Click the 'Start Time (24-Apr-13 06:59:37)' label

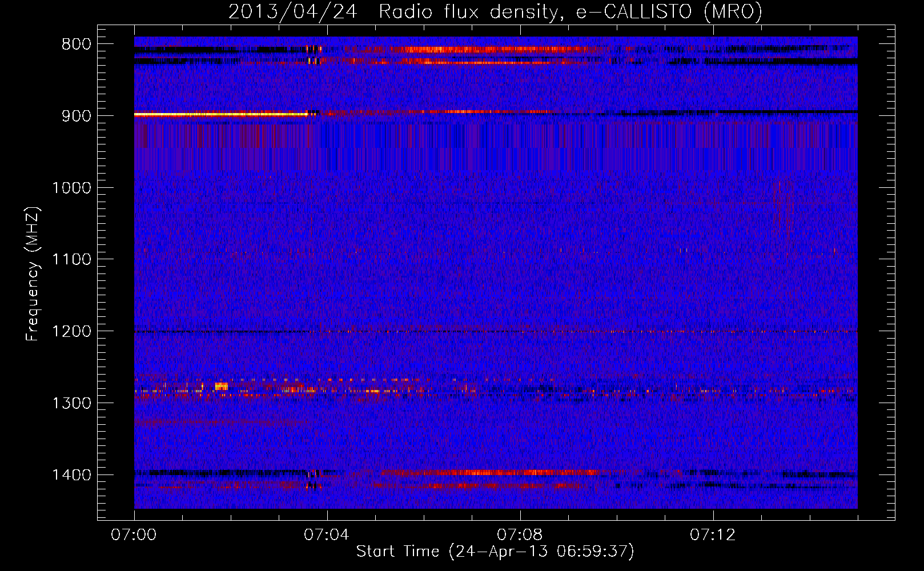[495, 552]
